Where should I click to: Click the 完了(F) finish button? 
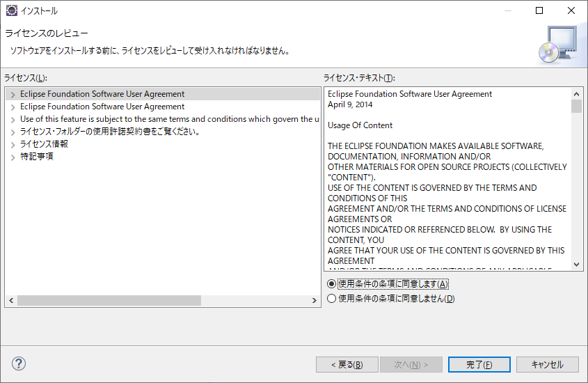click(x=479, y=365)
